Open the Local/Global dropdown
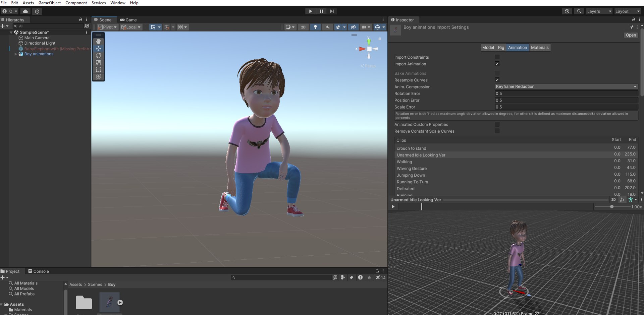644x315 pixels. pyautogui.click(x=131, y=27)
